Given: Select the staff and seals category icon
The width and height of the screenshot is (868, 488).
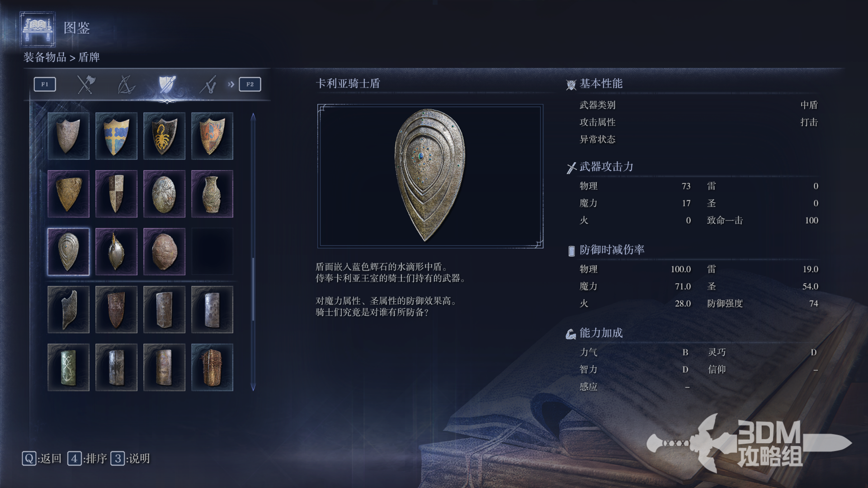Looking at the screenshot, I should (208, 84).
